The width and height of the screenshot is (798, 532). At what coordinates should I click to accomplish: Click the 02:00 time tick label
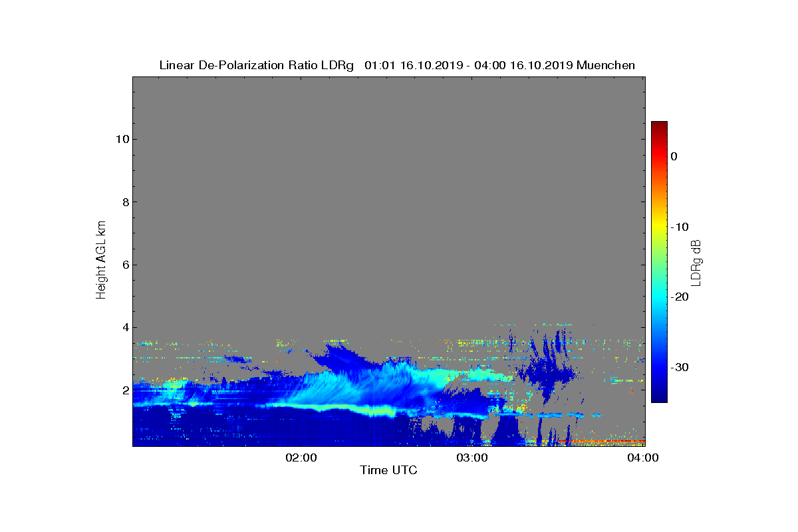point(301,458)
